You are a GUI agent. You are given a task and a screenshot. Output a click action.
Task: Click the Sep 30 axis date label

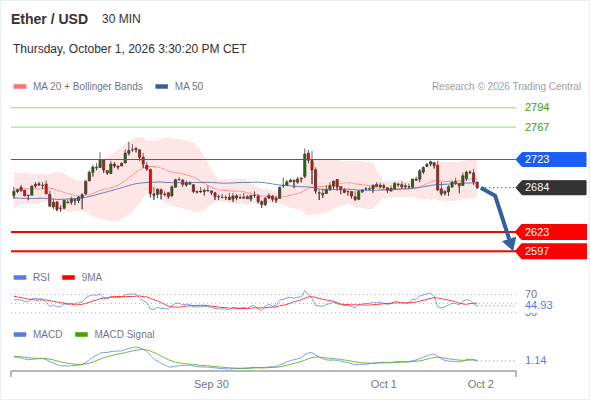pos(211,384)
